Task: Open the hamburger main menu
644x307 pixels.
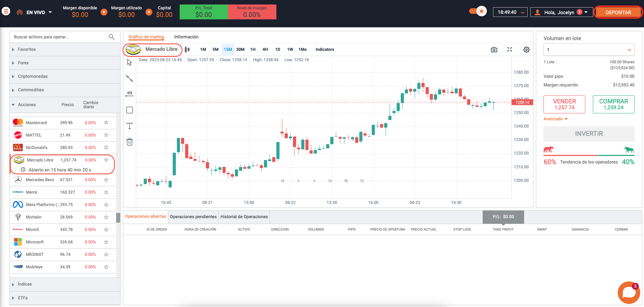Action: (6, 11)
